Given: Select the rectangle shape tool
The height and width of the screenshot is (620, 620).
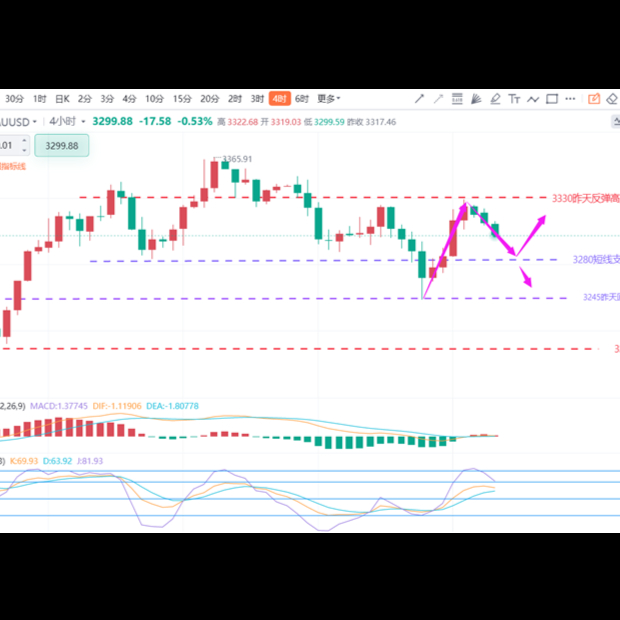Looking at the screenshot, I should click(x=552, y=99).
